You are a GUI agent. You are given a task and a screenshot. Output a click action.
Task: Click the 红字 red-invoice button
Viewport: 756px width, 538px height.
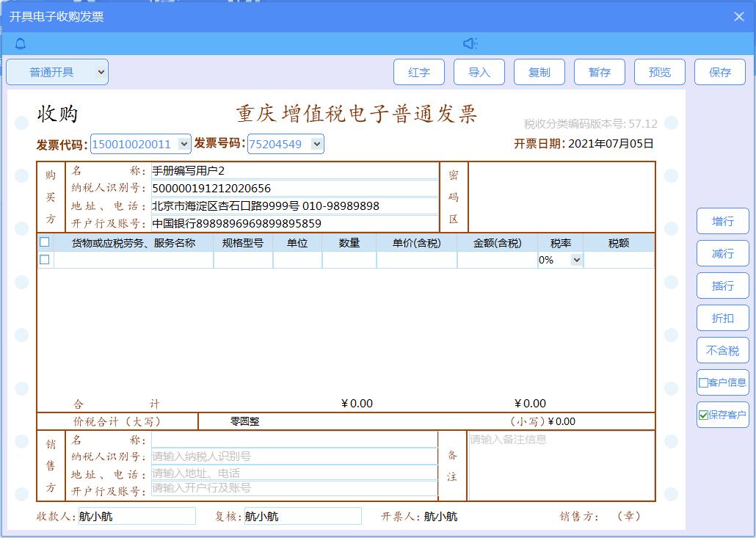[419, 71]
